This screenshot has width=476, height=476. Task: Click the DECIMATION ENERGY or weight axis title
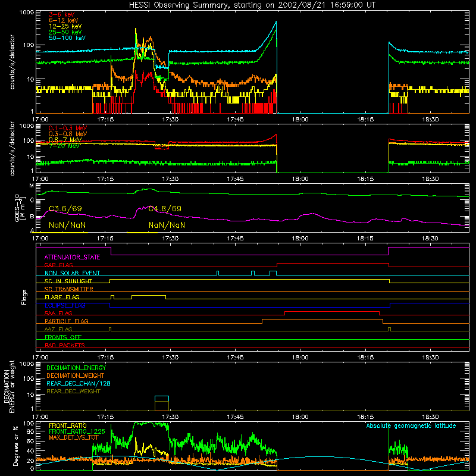click(10, 386)
